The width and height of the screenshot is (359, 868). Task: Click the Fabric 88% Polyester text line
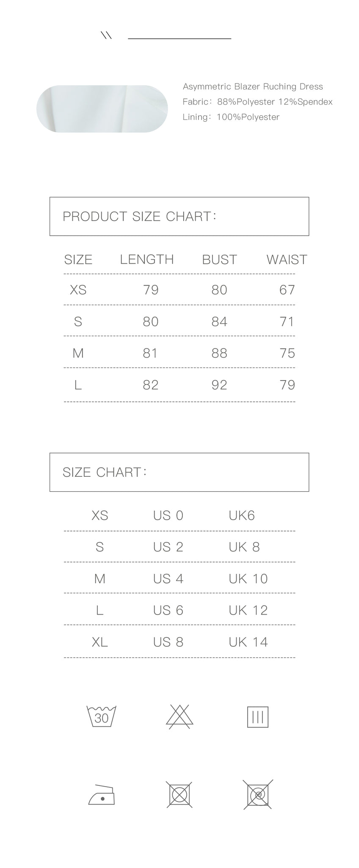click(257, 102)
